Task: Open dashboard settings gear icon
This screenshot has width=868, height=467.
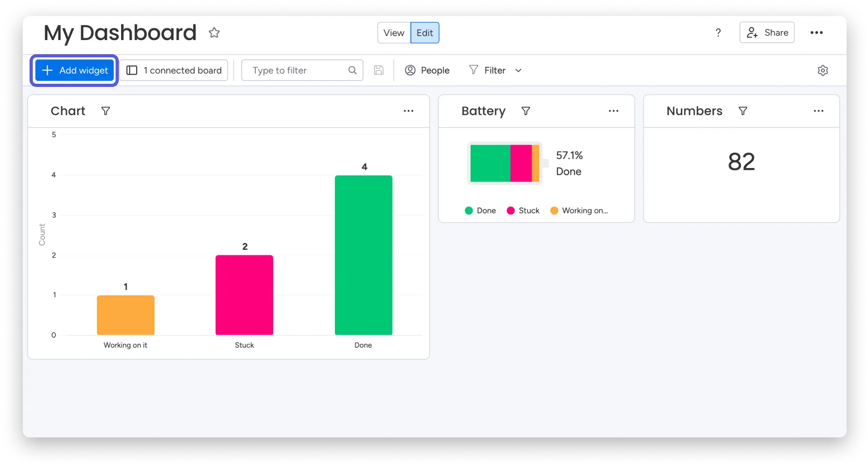Action: point(822,71)
